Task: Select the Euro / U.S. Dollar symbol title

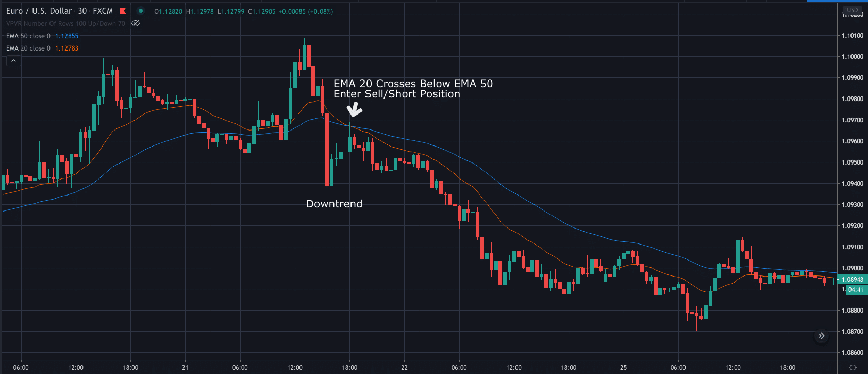Action: click(39, 11)
